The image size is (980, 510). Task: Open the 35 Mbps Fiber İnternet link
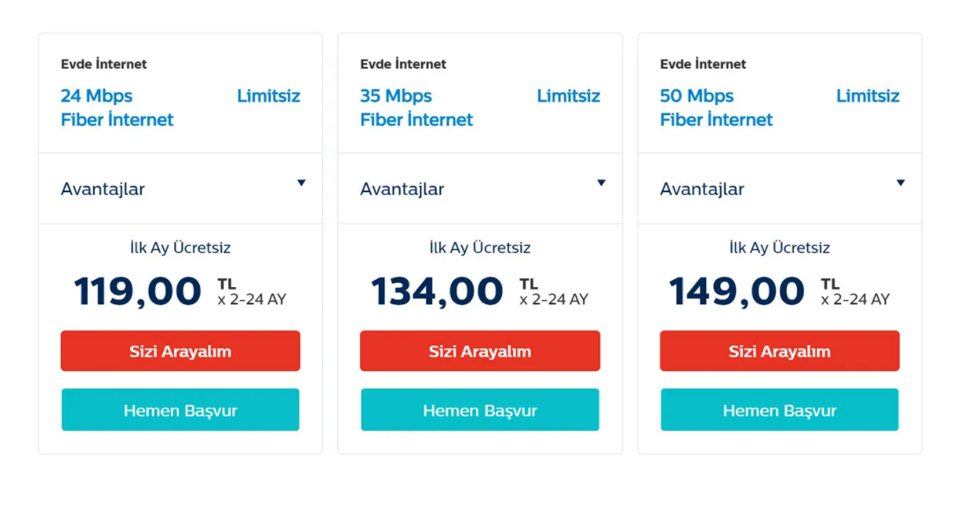[416, 107]
